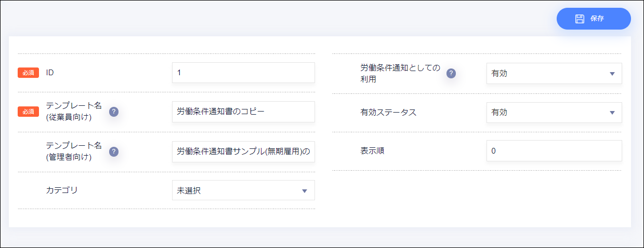Click help icon beside テンプレート名(従業員向け)
The image size is (644, 248).
[x=114, y=112]
